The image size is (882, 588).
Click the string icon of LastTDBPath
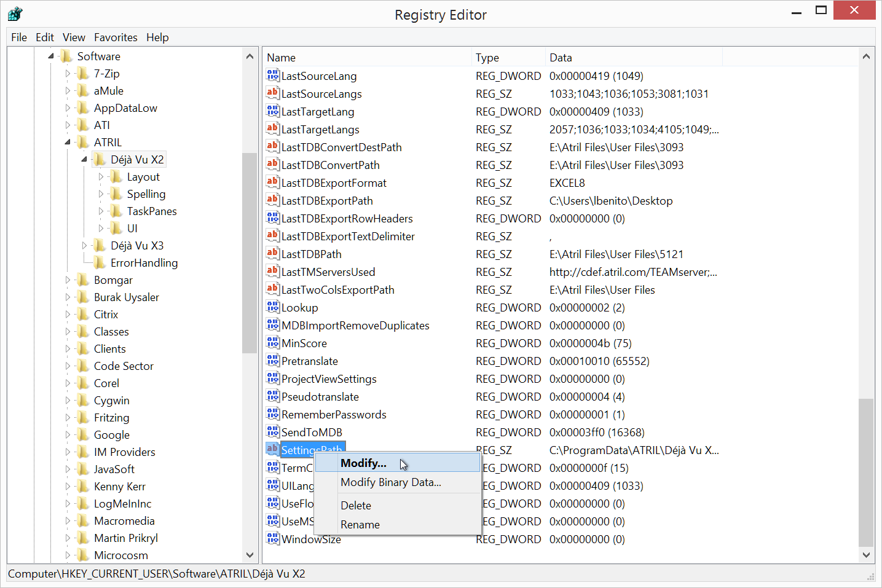pos(273,254)
